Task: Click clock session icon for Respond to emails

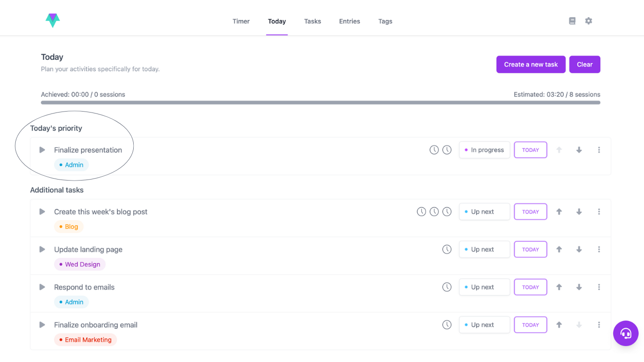Action: click(447, 287)
